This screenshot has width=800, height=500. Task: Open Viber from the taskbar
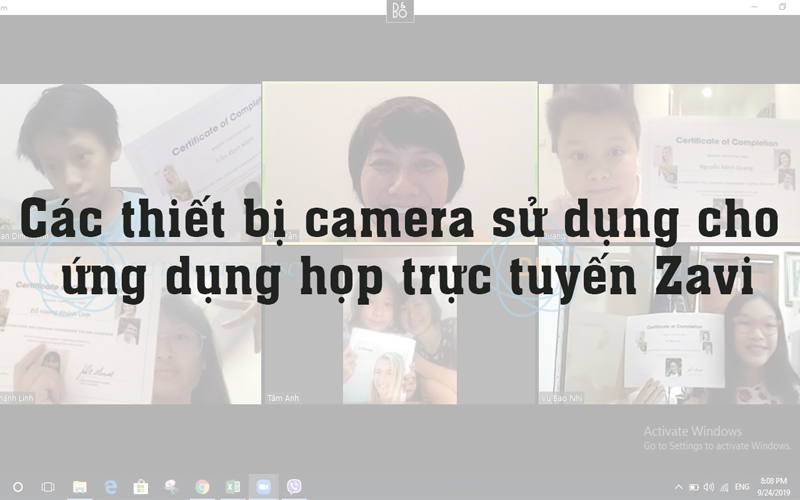294,487
